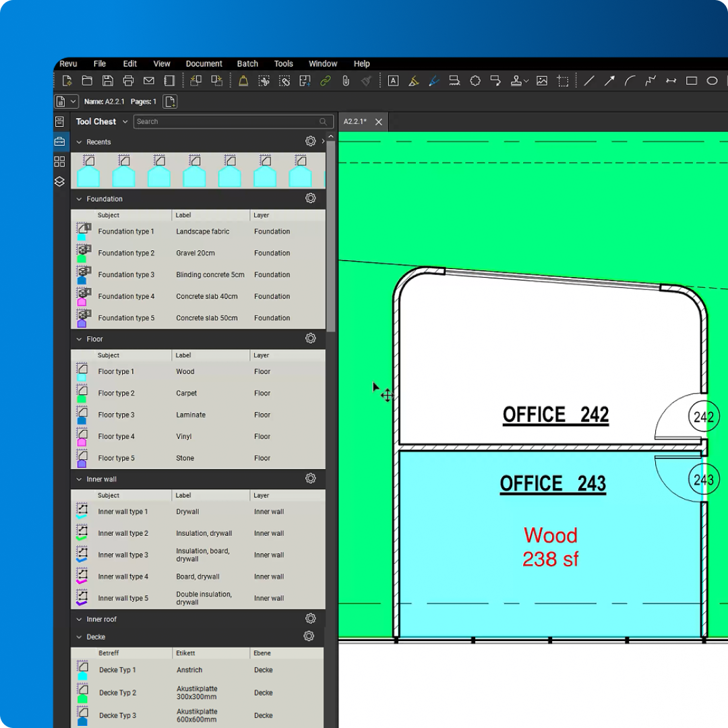Screen dimensions: 728x728
Task: Insert an Image markup
Action: [x=543, y=80]
